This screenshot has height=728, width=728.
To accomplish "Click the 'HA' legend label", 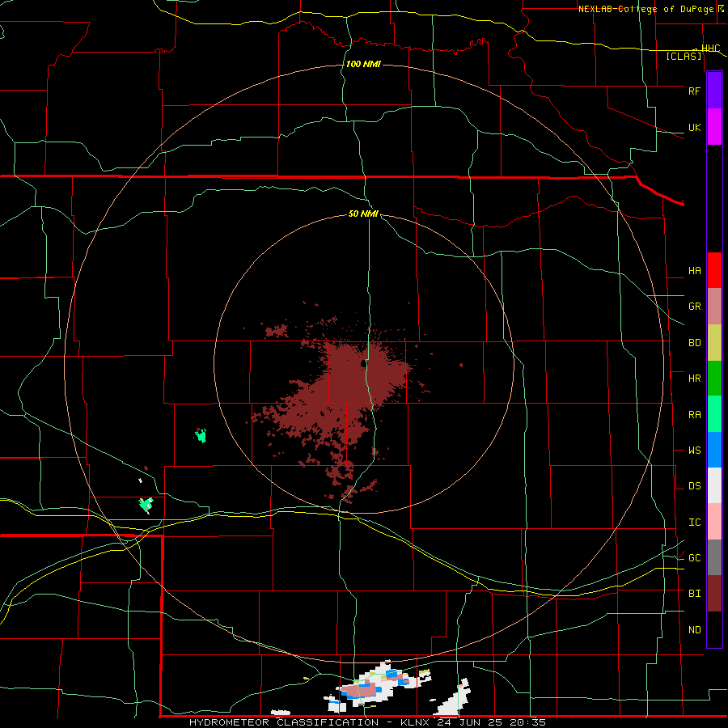I will (694, 271).
